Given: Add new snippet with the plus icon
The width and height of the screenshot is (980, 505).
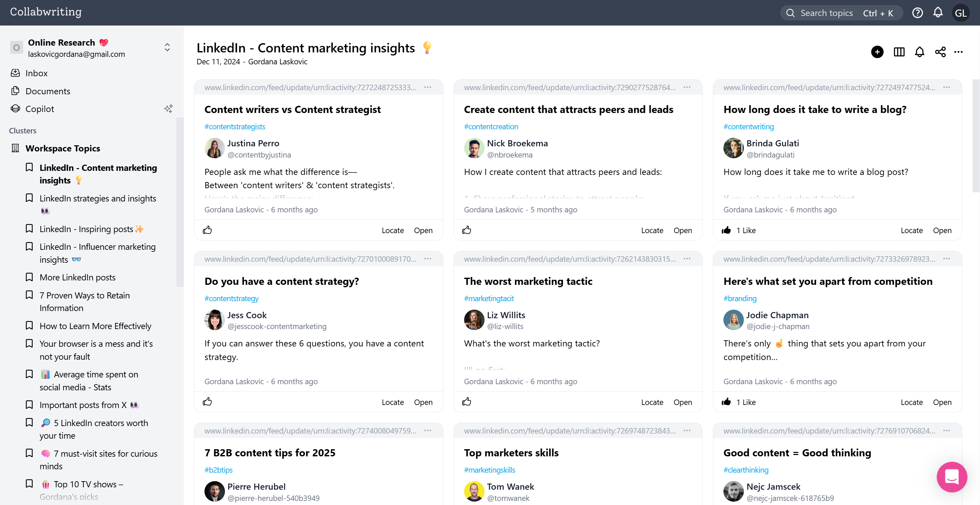Looking at the screenshot, I should pos(877,52).
